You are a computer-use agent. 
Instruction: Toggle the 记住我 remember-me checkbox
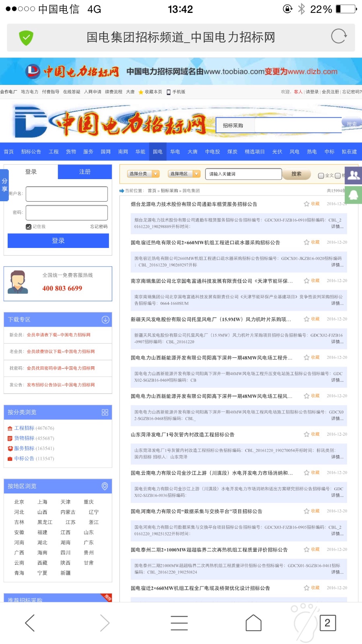[29, 227]
